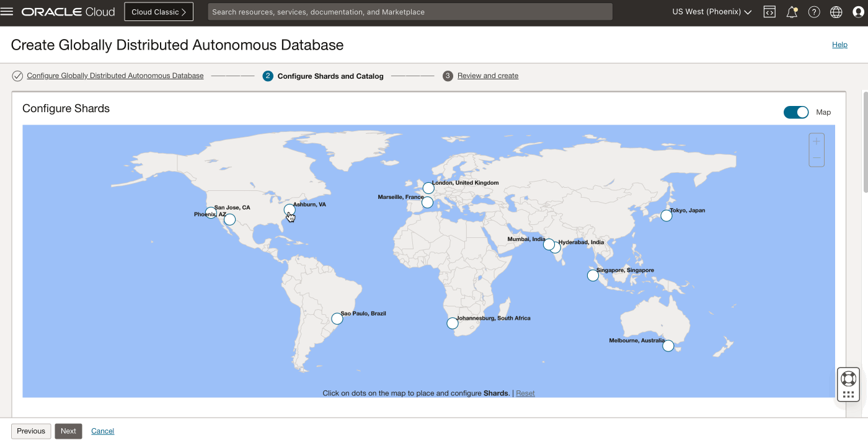The height and width of the screenshot is (440, 868).
Task: Return to Configure Globally Distributed Autonomous Database step
Action: pyautogui.click(x=115, y=75)
